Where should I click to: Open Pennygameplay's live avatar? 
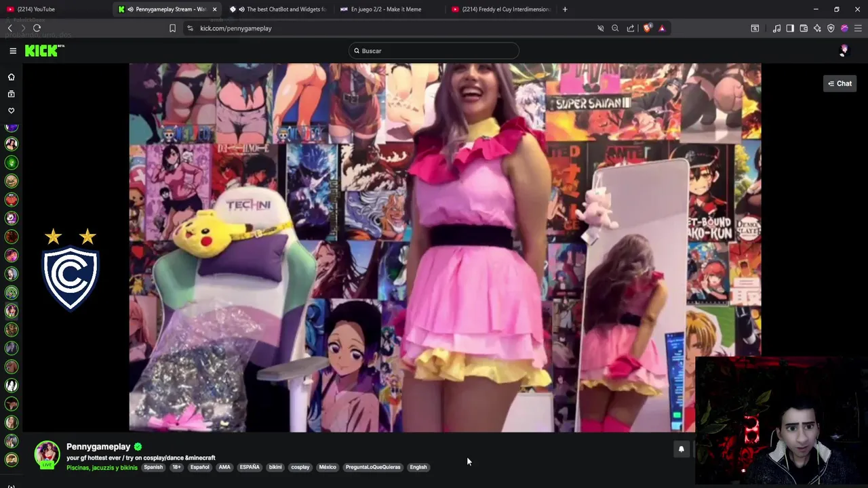(47, 454)
